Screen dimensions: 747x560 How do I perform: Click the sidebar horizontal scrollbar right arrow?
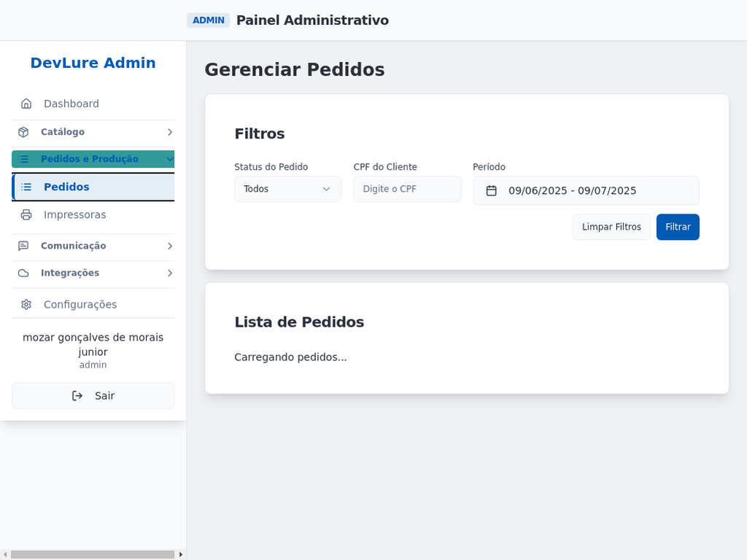tap(181, 554)
